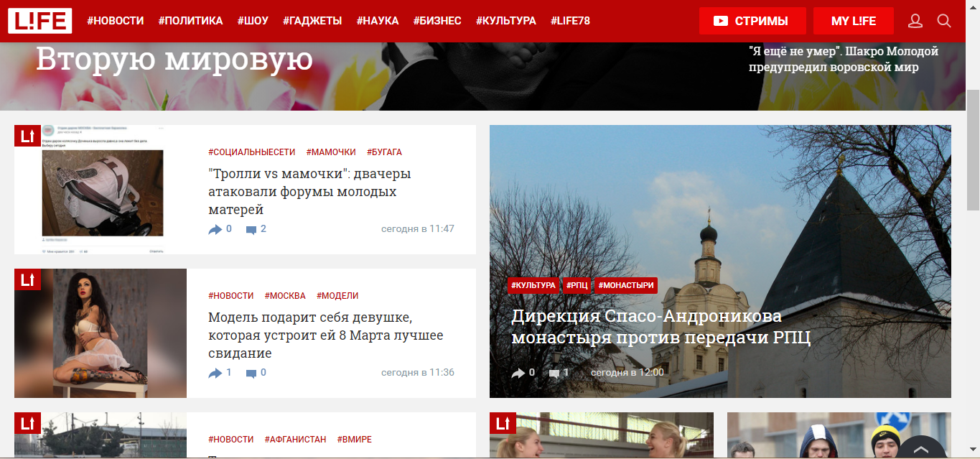This screenshot has width=980, height=459.
Task: Open the #КУЛЬТУРА section in header
Action: click(506, 21)
